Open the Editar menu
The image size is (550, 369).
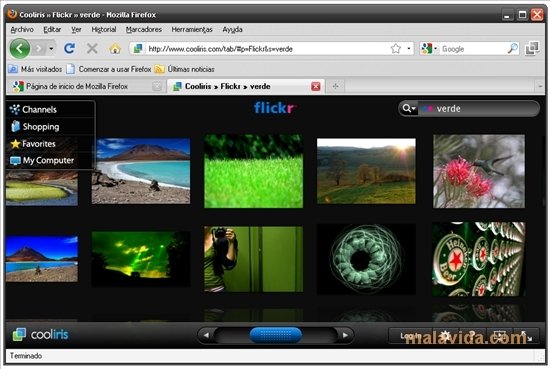tap(52, 29)
